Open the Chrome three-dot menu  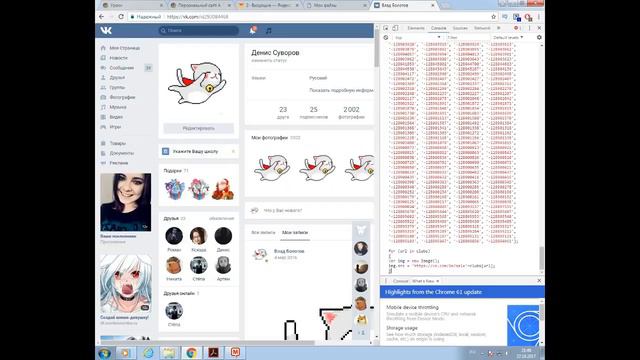coord(539,17)
